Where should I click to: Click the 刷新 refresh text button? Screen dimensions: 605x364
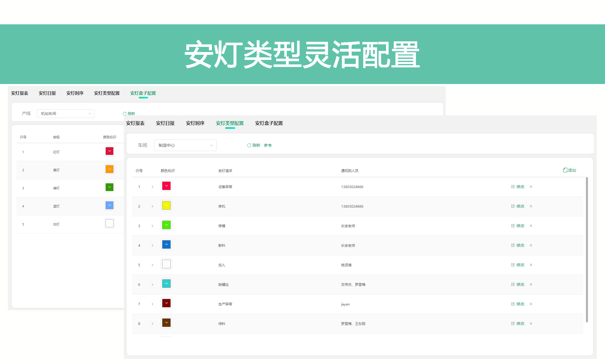tap(256, 145)
